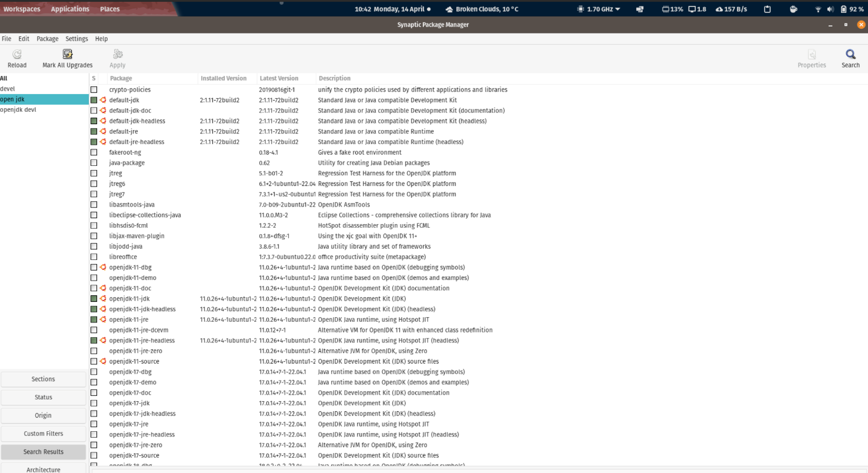Open the Workspaces menu in top panel
The width and height of the screenshot is (868, 473).
(x=22, y=9)
